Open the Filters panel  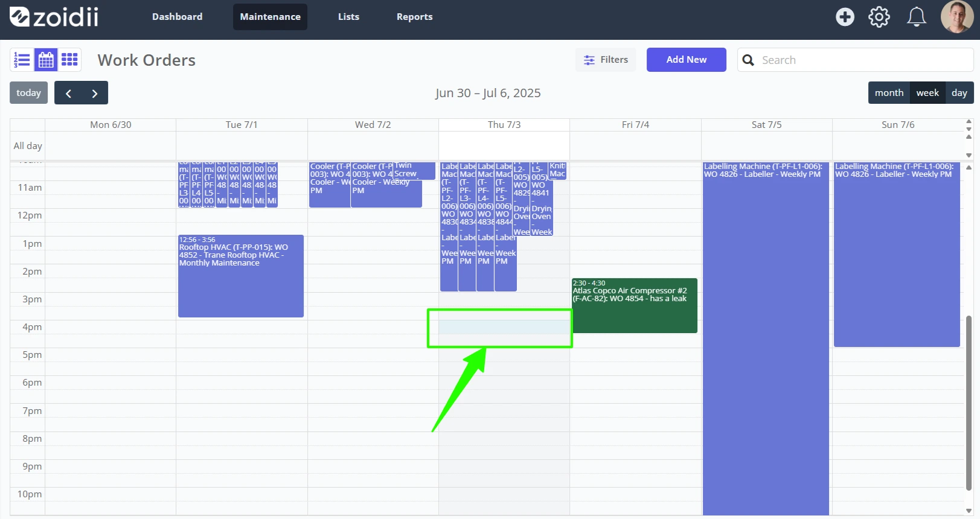click(606, 60)
